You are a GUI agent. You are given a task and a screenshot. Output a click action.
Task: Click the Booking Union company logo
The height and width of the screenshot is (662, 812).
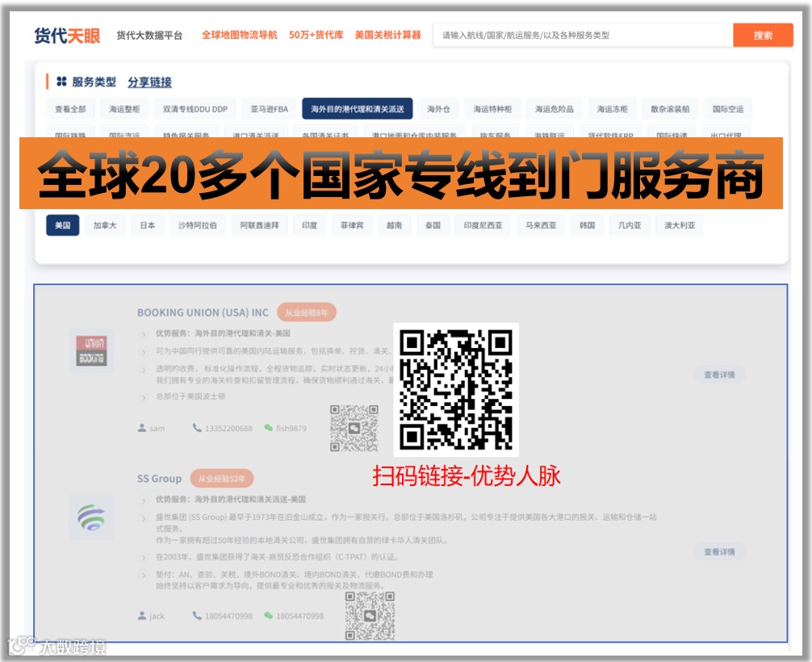[92, 350]
